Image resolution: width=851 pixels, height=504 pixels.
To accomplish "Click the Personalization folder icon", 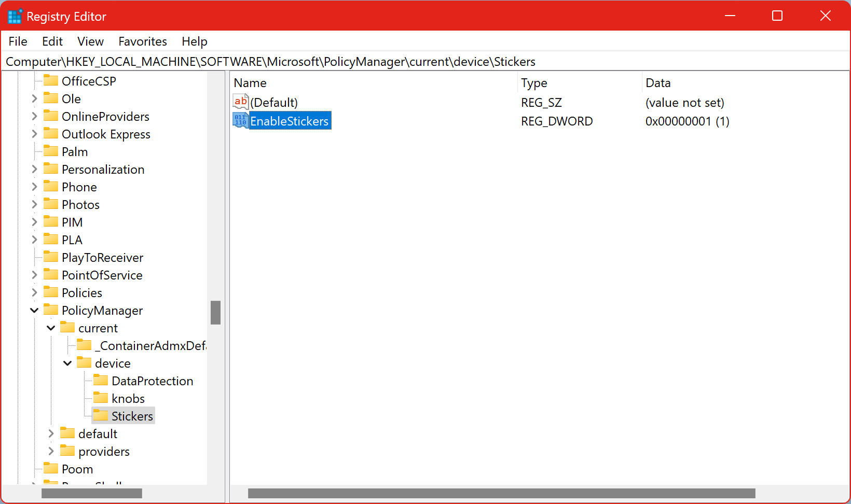I will pyautogui.click(x=51, y=169).
